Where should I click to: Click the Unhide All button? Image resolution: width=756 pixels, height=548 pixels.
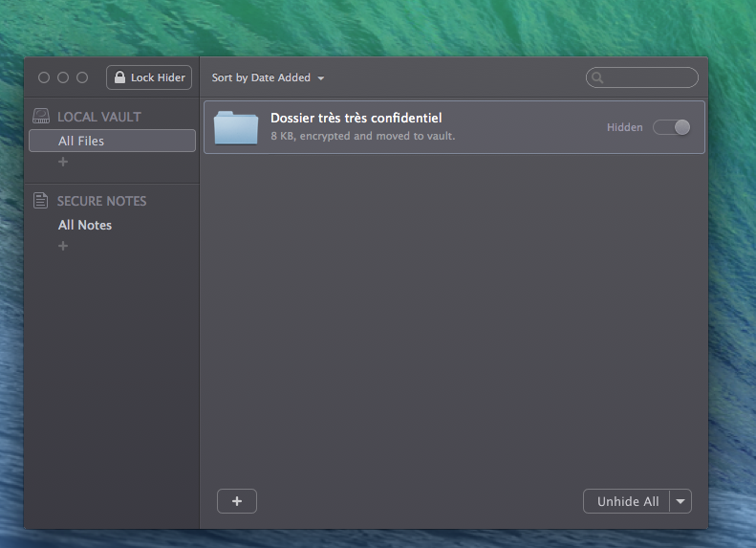click(627, 501)
